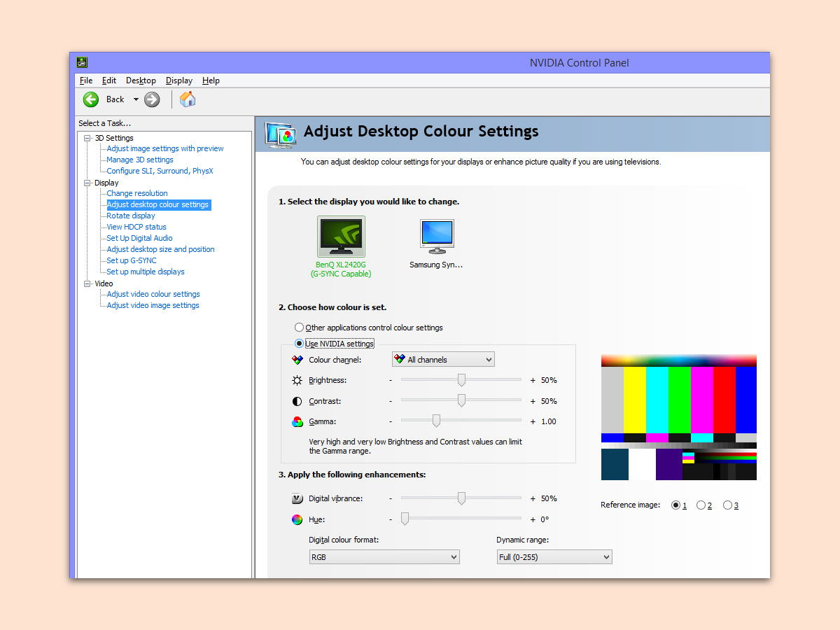Choose reference image 2
840x630 pixels.
(701, 505)
